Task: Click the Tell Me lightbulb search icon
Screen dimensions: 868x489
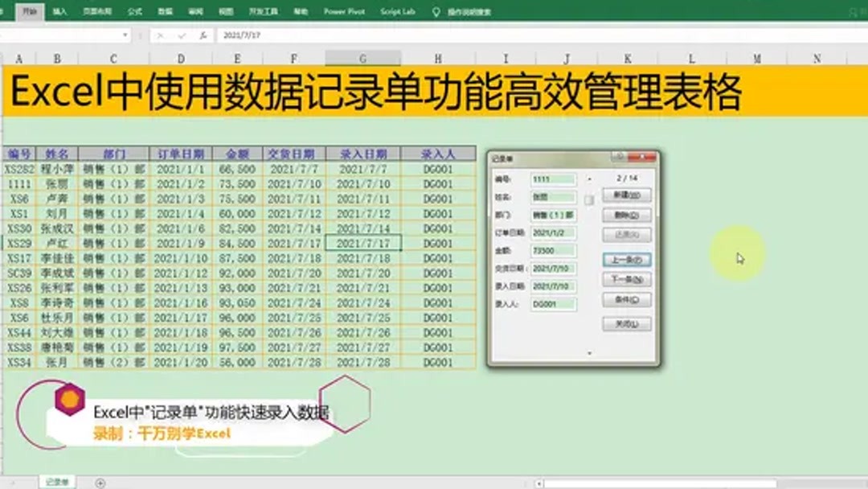Action: coord(435,11)
